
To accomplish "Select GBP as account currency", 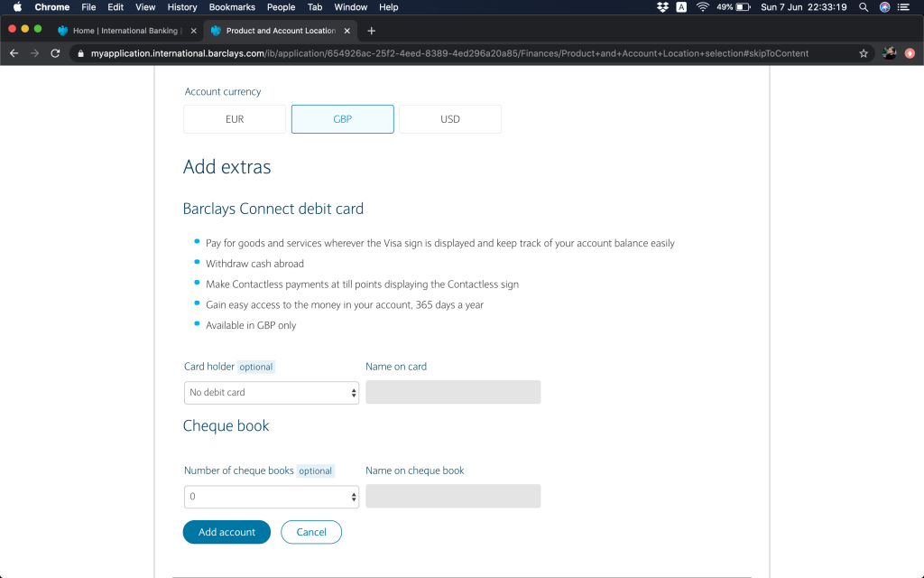I will pyautogui.click(x=342, y=119).
